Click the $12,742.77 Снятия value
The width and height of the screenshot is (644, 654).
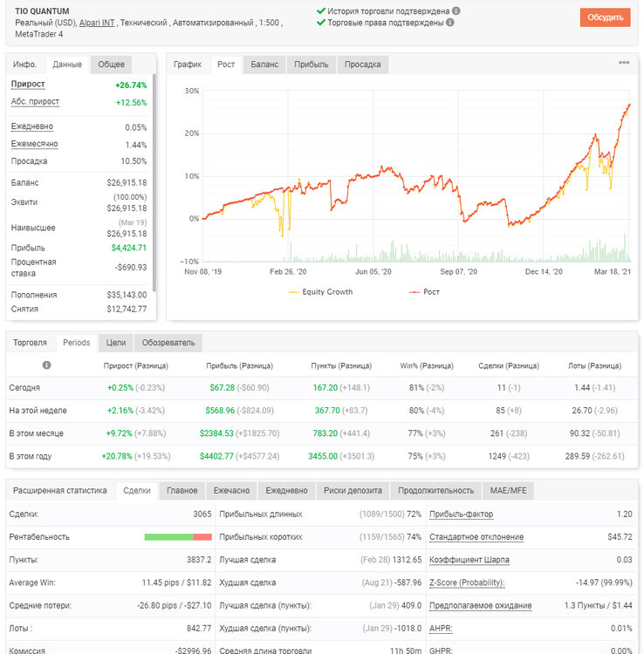[127, 310]
